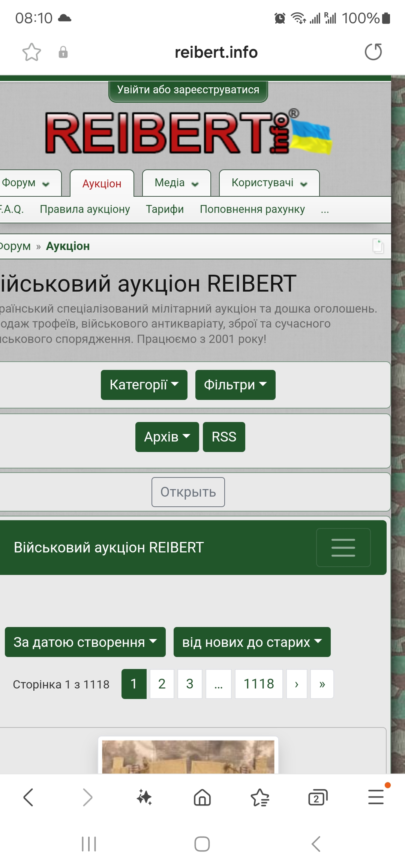Viewport: 405px width, 868px height.
Task: Click the Форум breadcrumb link
Action: click(x=15, y=246)
